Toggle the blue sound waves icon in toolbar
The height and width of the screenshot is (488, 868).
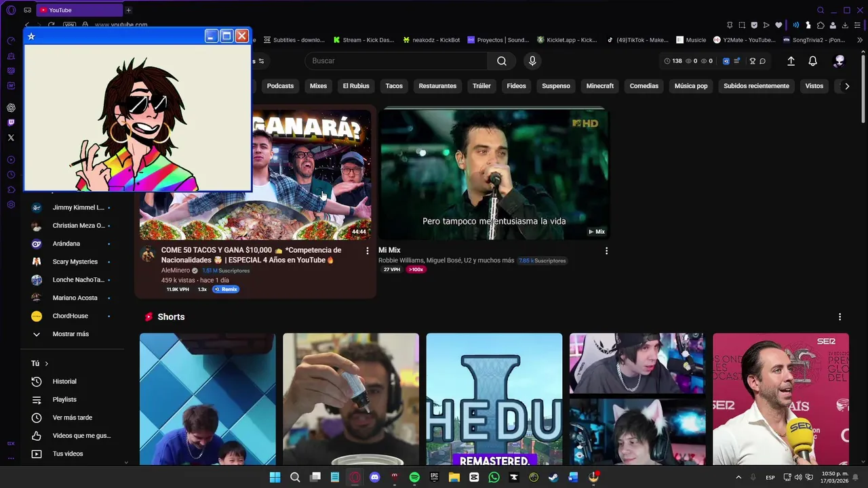point(795,25)
